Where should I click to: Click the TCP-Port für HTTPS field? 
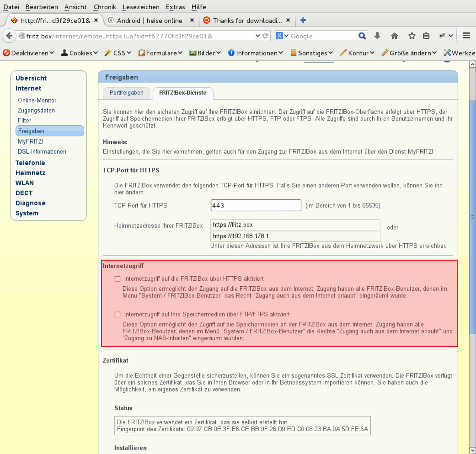[256, 205]
